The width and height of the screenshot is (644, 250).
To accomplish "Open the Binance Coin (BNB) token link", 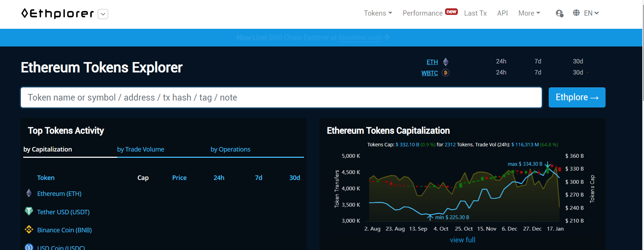I will 64,230.
